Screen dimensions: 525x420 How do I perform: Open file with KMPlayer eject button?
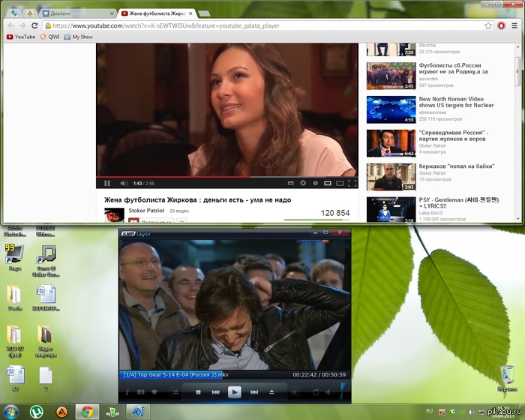tap(271, 391)
